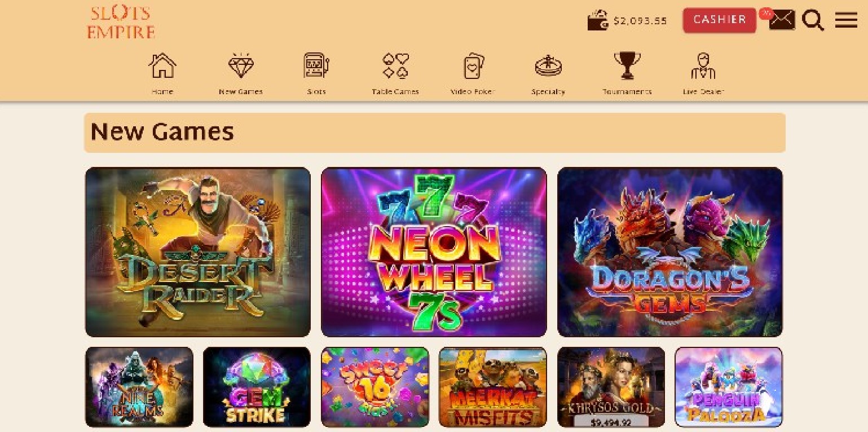Open the Tournaments trophy icon
Screen dimensions: 868x432
coord(627,65)
